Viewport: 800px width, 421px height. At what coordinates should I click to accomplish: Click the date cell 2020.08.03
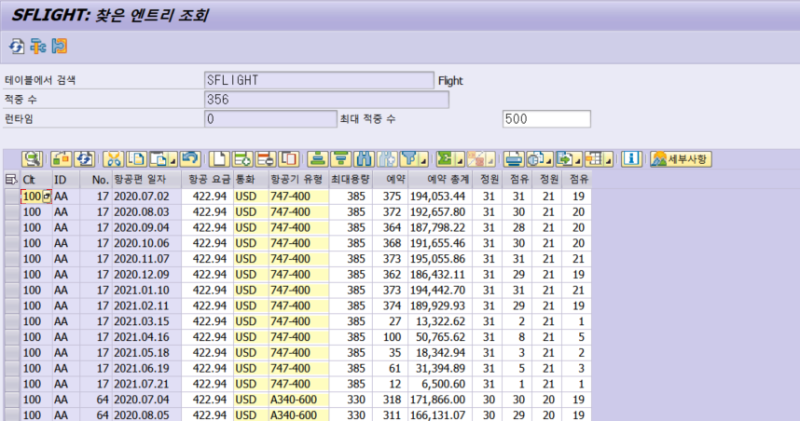pyautogui.click(x=147, y=212)
